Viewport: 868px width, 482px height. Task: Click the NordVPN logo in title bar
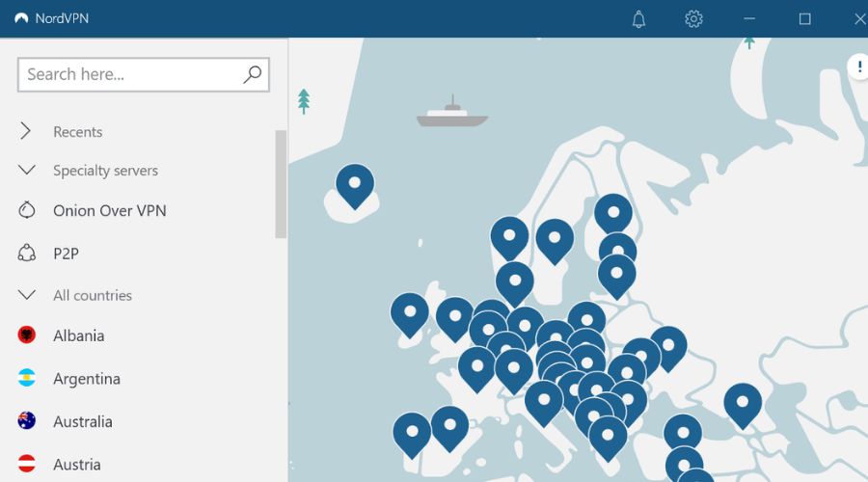click(21, 18)
